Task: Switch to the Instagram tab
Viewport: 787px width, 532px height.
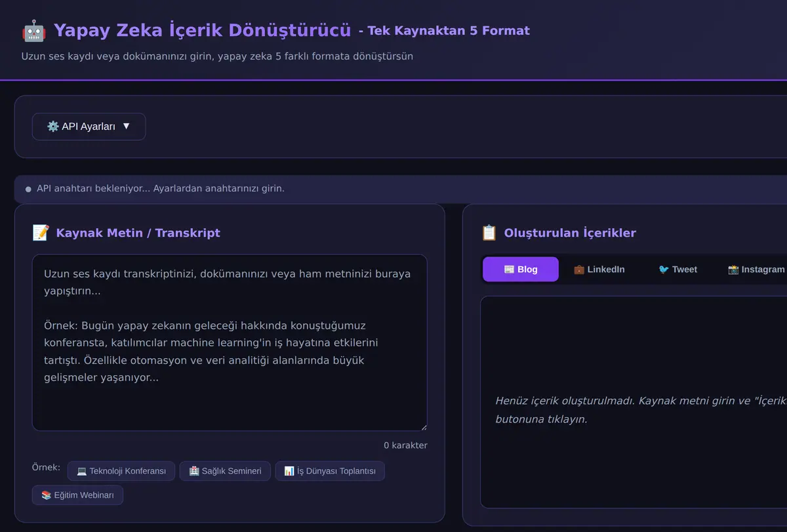Action: [756, 269]
